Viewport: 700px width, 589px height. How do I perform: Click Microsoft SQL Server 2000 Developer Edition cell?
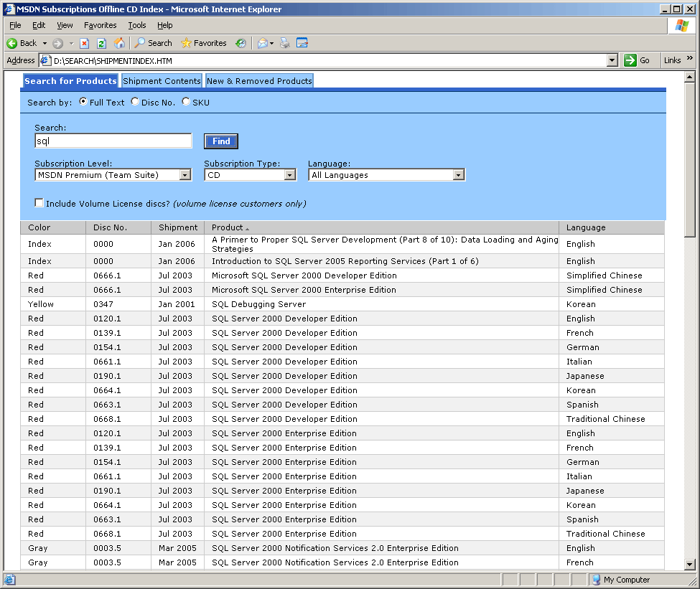point(382,275)
